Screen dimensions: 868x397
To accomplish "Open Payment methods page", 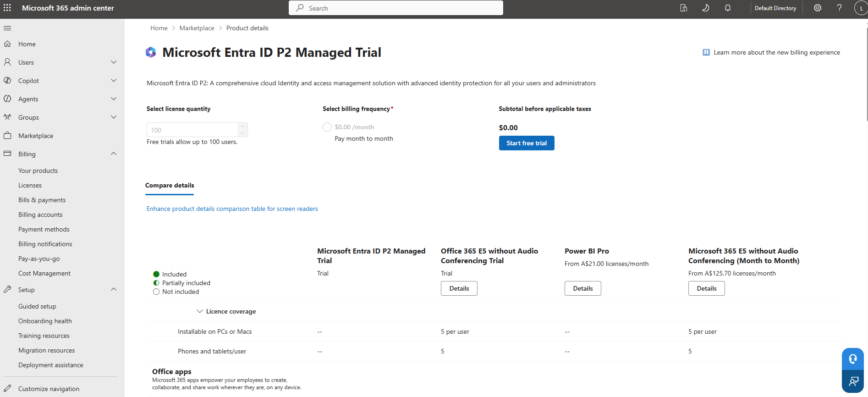I will 44,229.
